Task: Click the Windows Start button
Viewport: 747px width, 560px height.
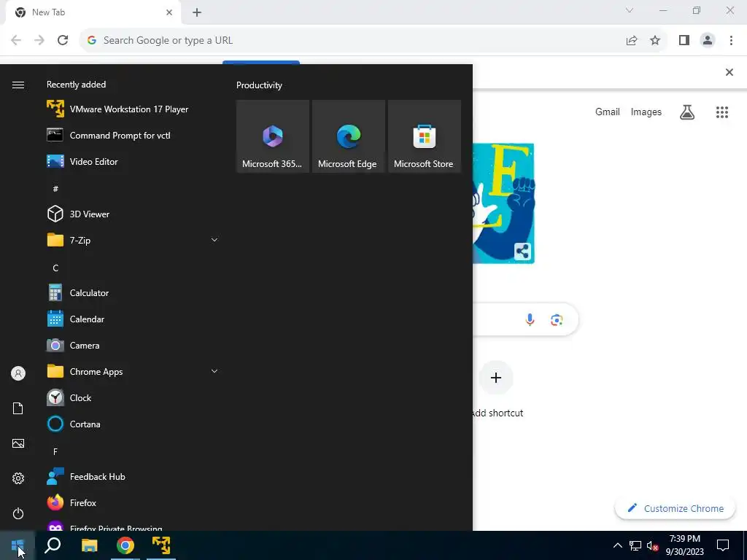Action: coord(18,545)
